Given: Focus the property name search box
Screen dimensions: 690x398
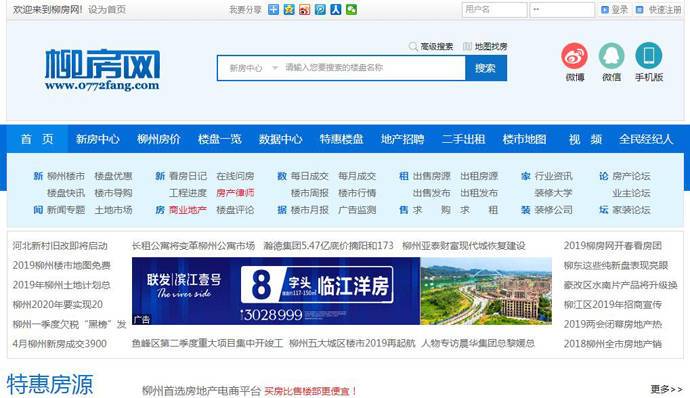Looking at the screenshot, I should pyautogui.click(x=373, y=68).
